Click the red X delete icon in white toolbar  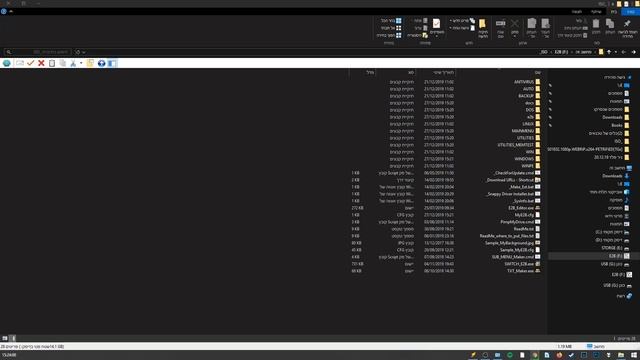41,63
